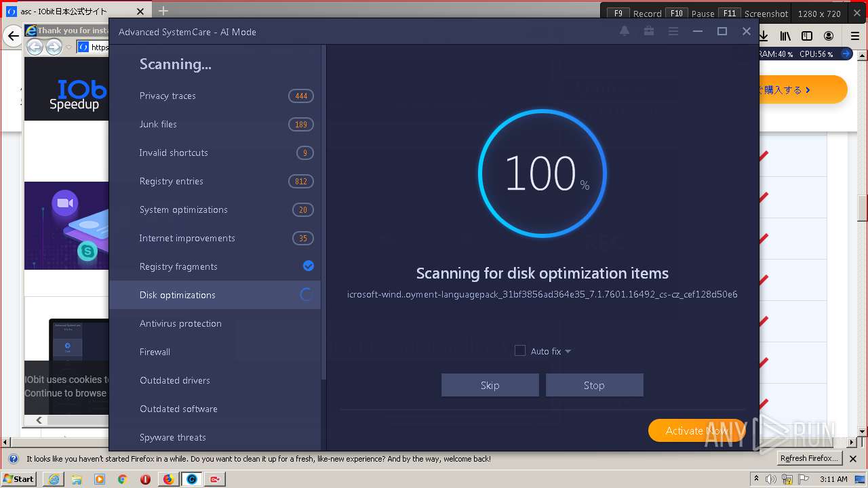Screen dimensions: 868x488
Task: Close the IObit browser tab
Action: [140, 12]
